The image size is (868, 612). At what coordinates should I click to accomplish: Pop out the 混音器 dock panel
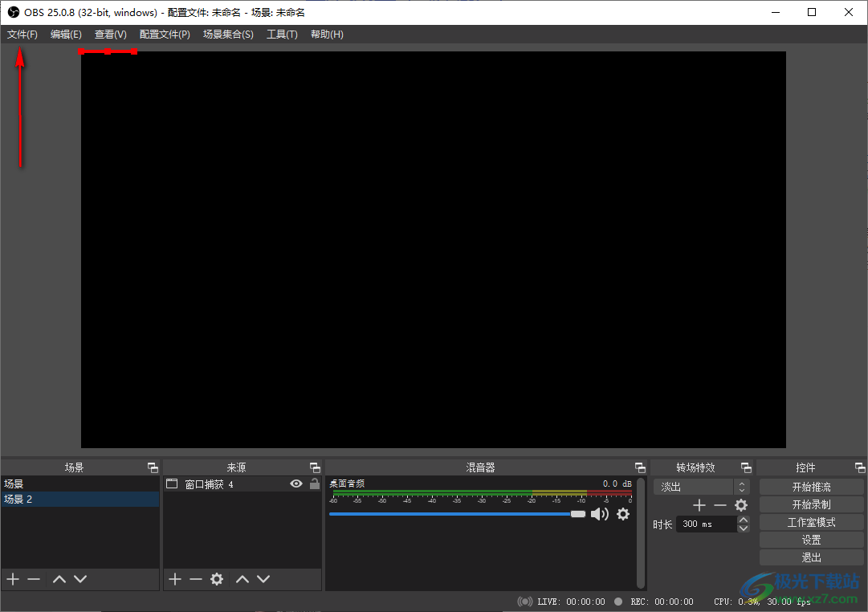point(640,468)
